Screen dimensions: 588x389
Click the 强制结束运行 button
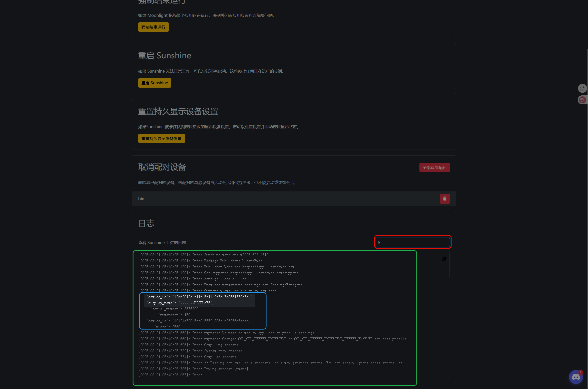click(153, 27)
